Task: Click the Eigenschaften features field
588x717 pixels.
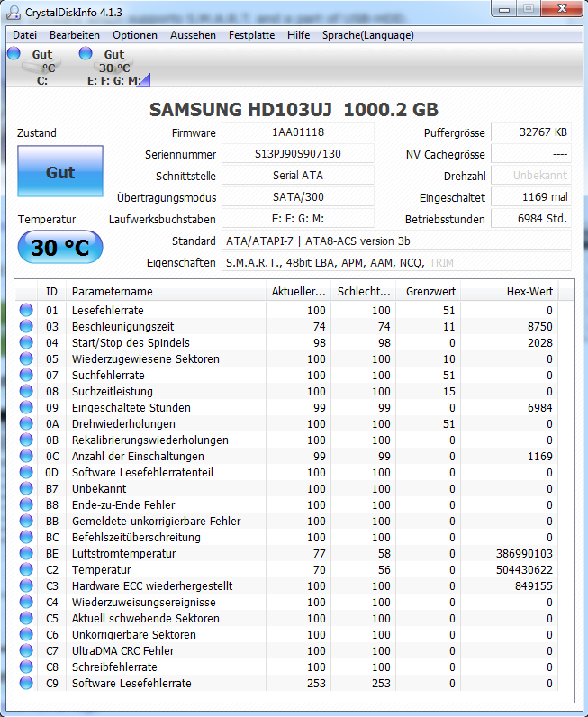Action: [396, 262]
